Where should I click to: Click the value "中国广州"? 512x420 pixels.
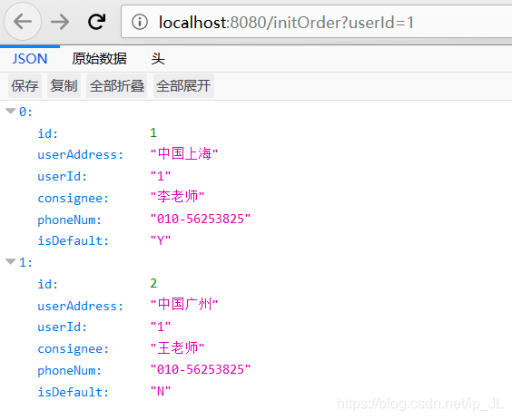tap(184, 305)
